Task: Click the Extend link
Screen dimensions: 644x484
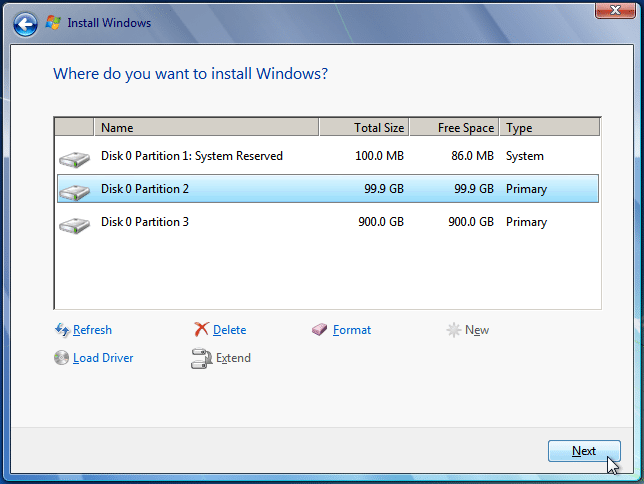Action: point(233,358)
